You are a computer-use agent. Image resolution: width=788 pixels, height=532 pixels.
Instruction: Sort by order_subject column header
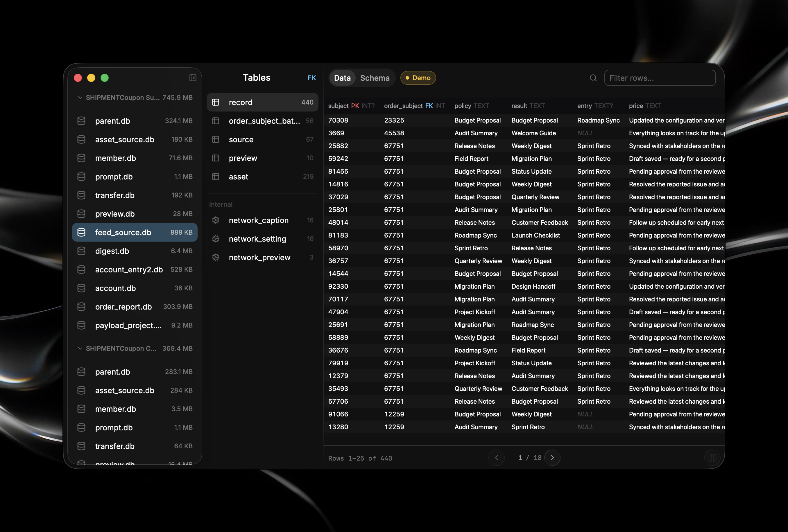(414, 106)
